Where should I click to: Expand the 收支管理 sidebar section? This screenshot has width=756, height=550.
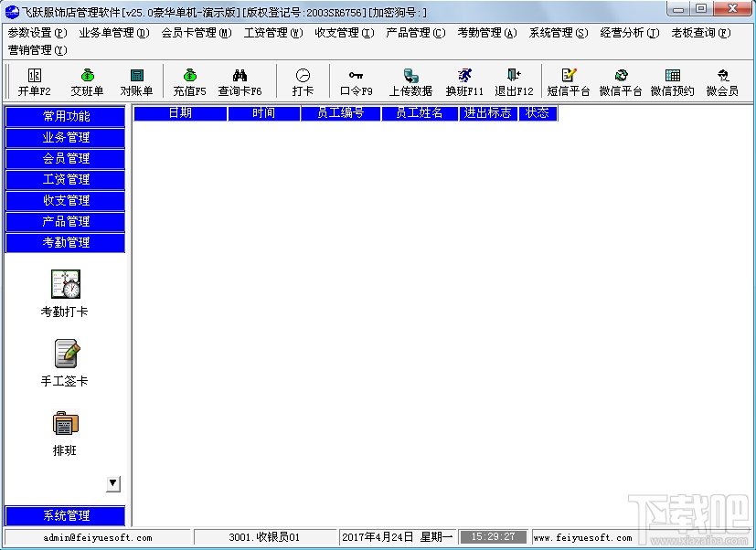point(66,200)
